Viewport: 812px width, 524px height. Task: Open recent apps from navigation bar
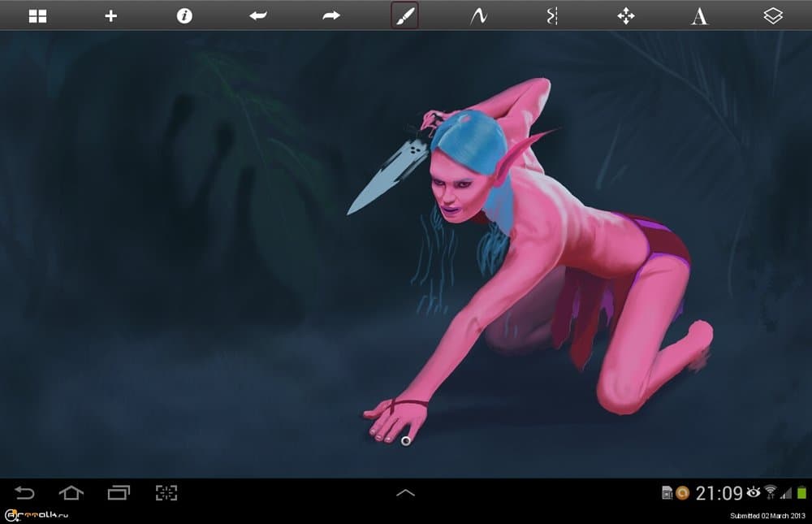click(119, 492)
